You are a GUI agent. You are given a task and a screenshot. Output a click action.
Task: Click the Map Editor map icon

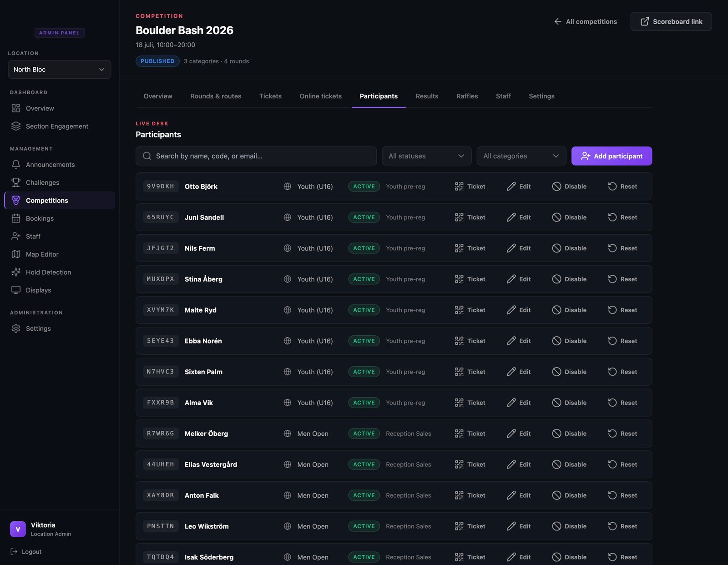(16, 254)
